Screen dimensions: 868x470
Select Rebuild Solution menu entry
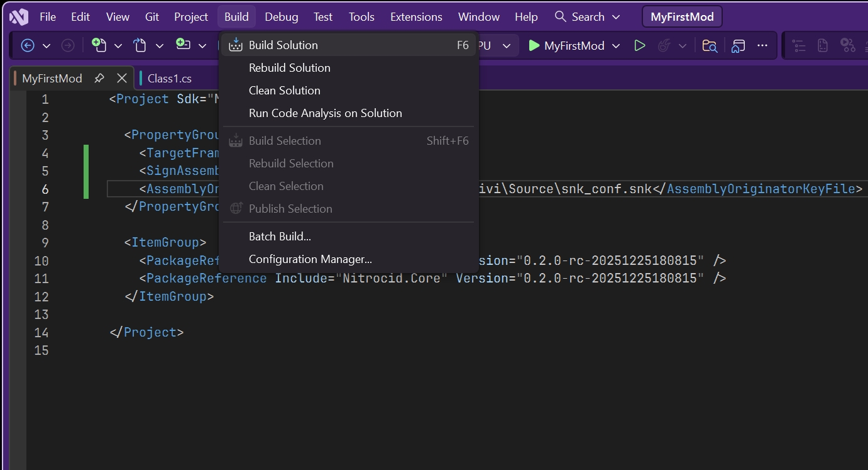(x=289, y=68)
